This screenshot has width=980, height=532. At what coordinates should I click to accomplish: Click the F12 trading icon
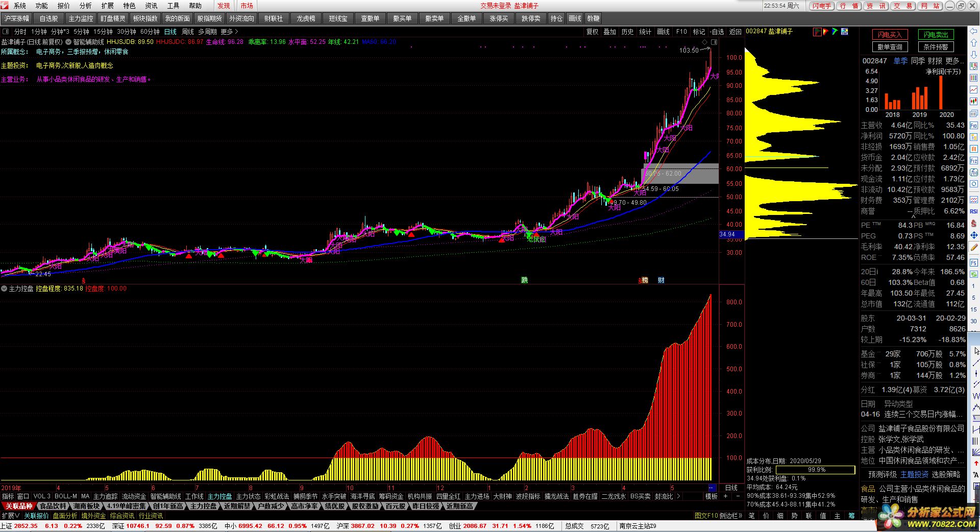click(974, 160)
